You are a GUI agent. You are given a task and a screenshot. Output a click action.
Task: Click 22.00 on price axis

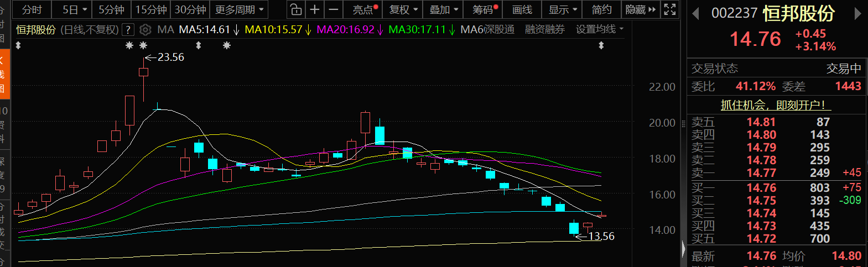(662, 87)
